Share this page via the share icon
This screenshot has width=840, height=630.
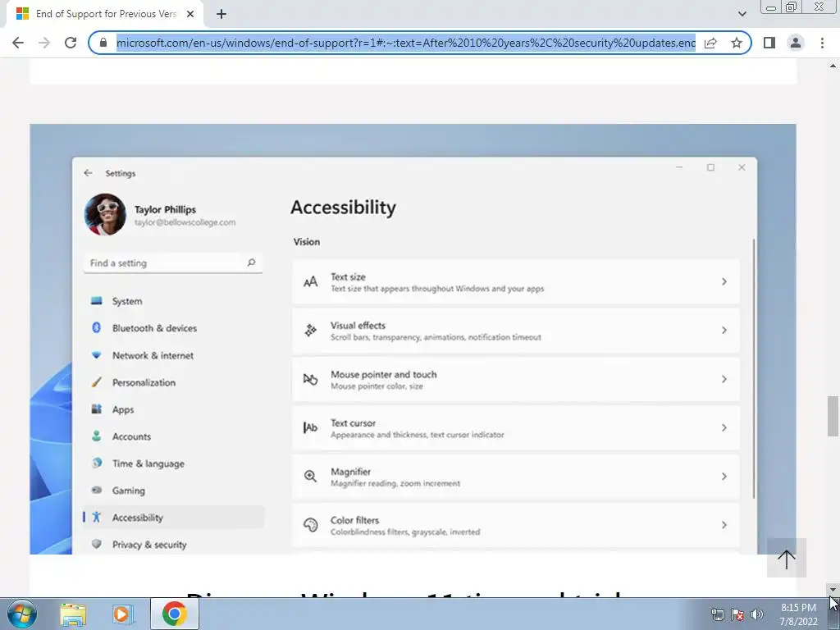point(711,43)
